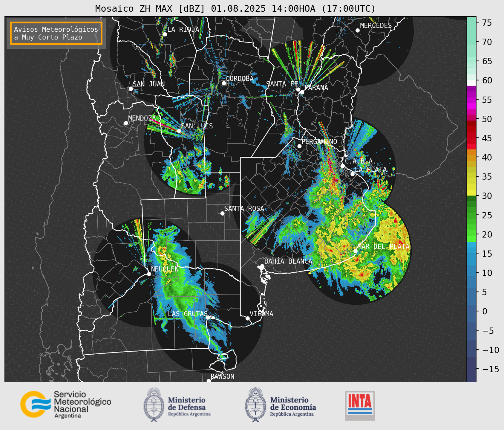Click the C.A.B.A. city marker dot

point(343,166)
